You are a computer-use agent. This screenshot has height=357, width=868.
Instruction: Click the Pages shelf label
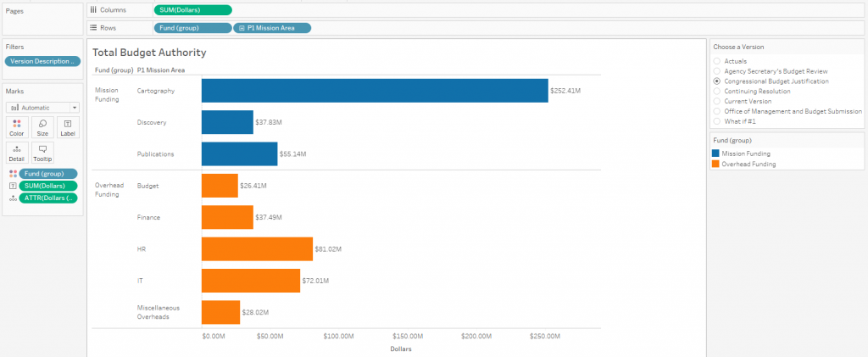(14, 11)
